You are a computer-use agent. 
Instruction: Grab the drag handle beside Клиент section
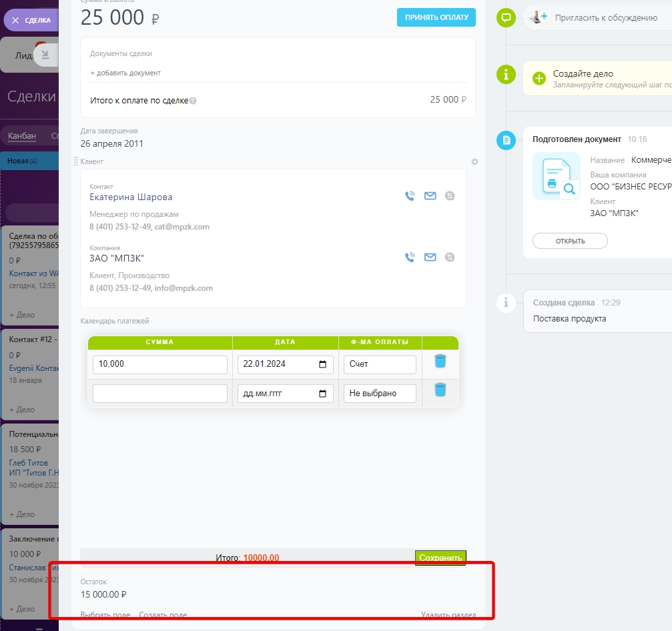75,161
